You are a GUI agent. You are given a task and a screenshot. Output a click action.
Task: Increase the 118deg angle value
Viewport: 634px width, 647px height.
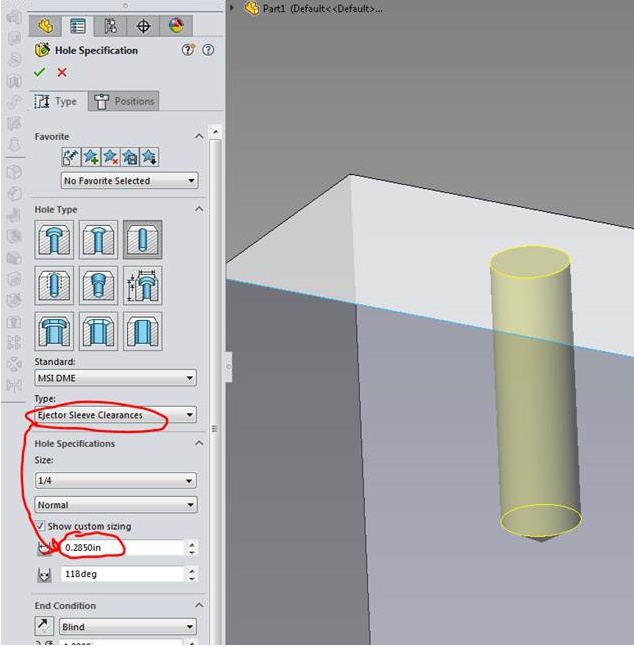[192, 571]
